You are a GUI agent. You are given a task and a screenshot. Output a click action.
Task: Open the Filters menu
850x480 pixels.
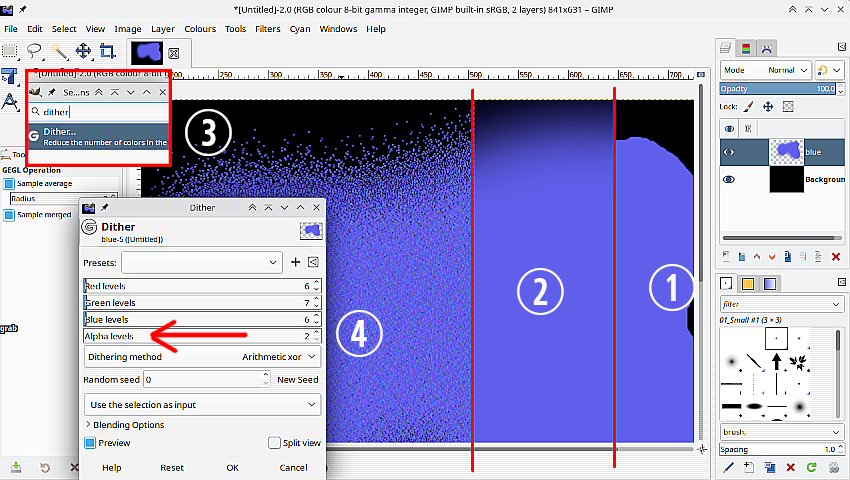pyautogui.click(x=267, y=29)
